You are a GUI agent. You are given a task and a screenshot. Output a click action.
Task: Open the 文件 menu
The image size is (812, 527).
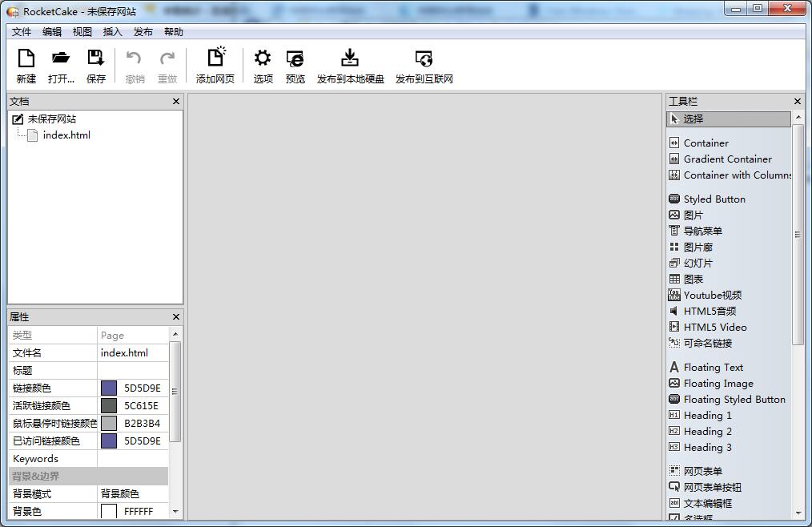click(x=22, y=32)
